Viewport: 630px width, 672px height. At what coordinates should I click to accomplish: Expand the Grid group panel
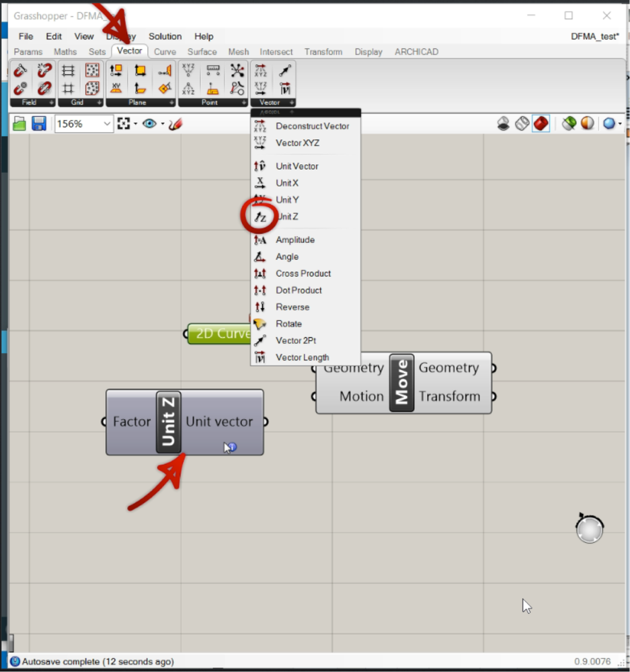click(x=81, y=102)
